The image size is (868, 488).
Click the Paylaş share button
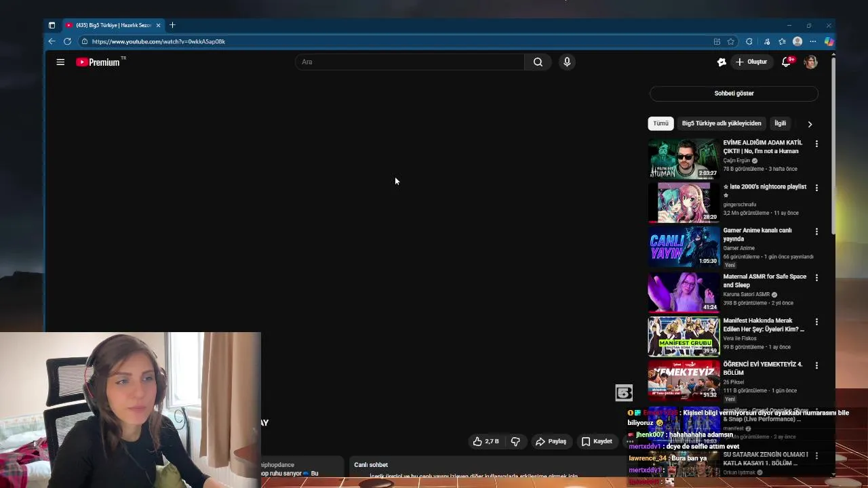551,441
